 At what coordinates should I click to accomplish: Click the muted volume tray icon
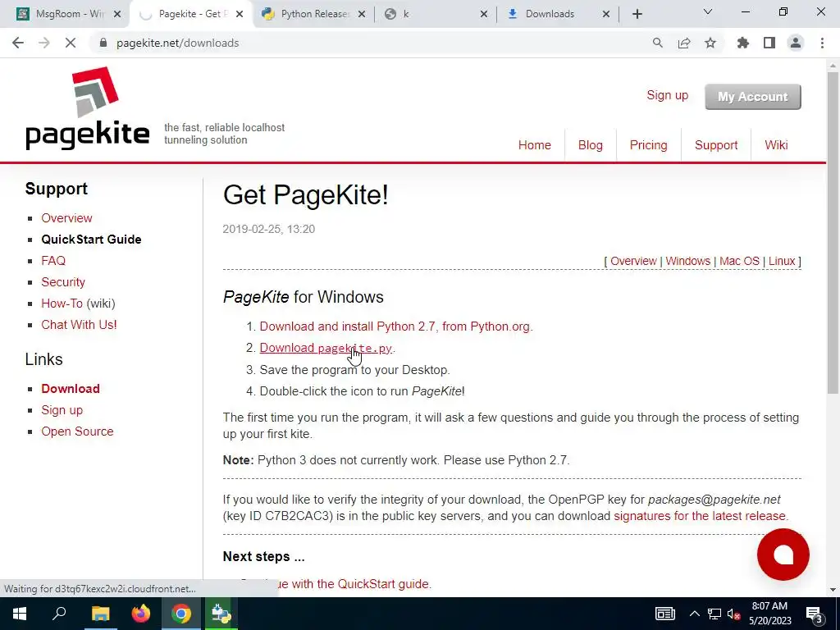pos(733,614)
